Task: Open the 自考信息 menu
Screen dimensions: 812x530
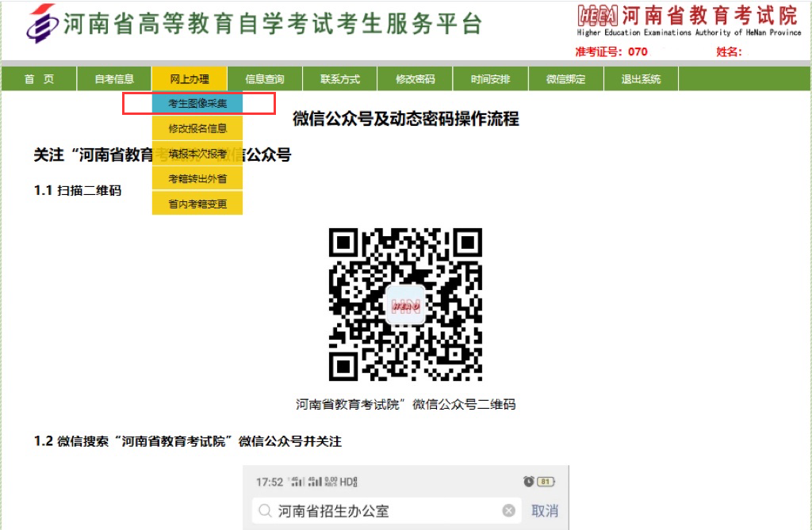Action: click(x=114, y=79)
